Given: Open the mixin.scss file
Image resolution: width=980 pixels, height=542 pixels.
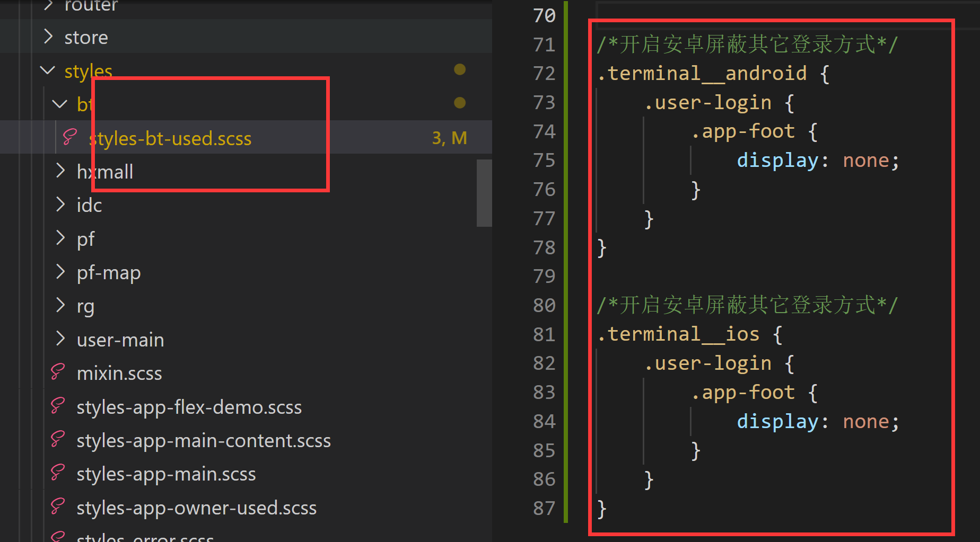Looking at the screenshot, I should click(119, 374).
